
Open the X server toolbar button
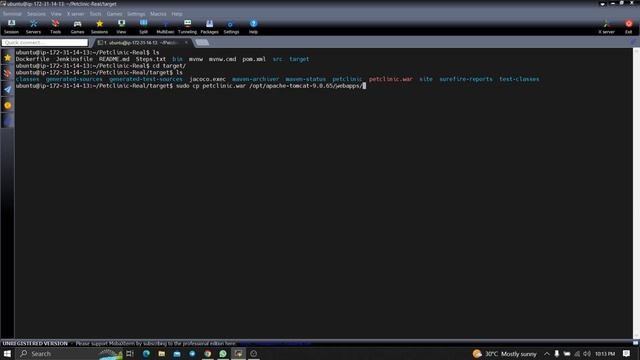[606, 27]
